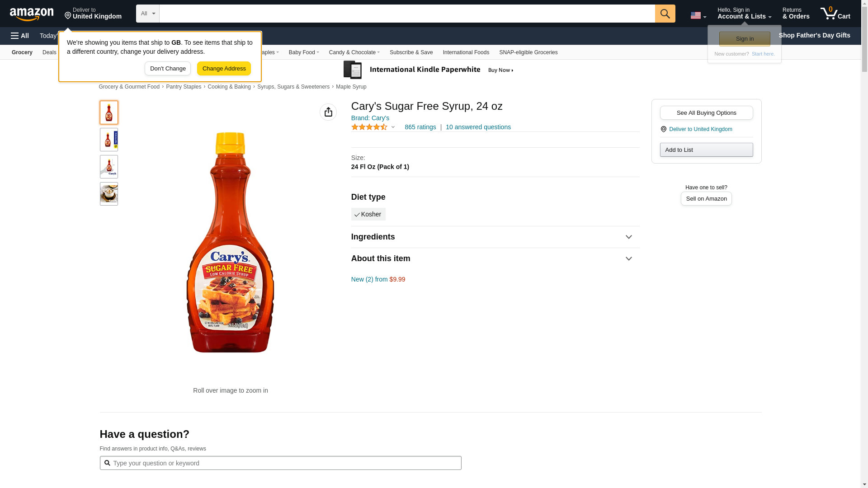The image size is (868, 488).
Task: Open the 865 ratings link
Action: coord(420,127)
